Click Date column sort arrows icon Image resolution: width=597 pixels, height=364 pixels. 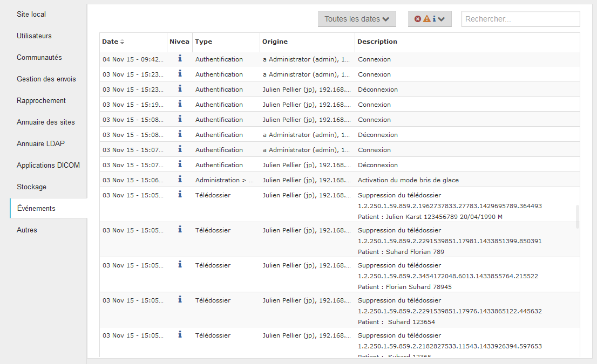(x=122, y=42)
